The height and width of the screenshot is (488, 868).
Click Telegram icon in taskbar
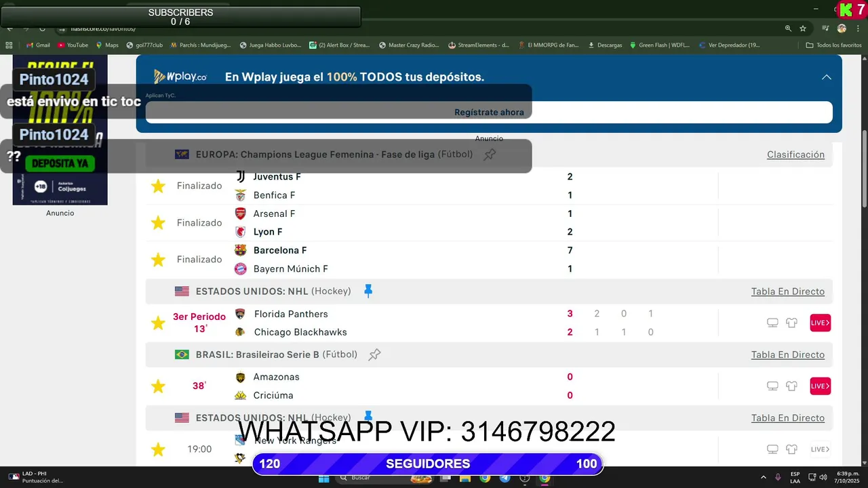505,478
